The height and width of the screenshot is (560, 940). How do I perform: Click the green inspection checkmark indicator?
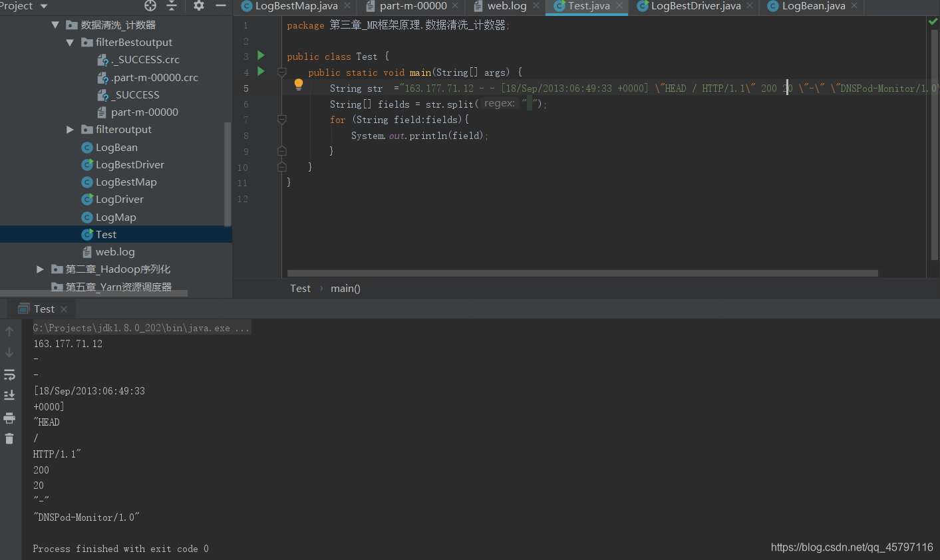(933, 22)
